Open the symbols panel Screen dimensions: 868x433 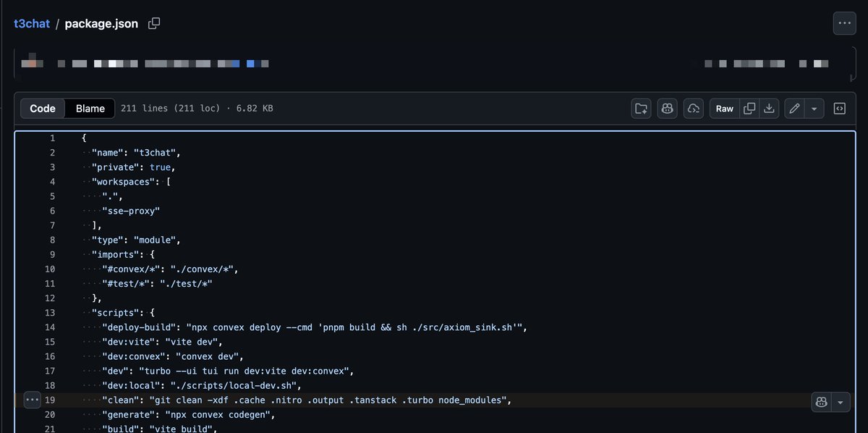click(840, 109)
